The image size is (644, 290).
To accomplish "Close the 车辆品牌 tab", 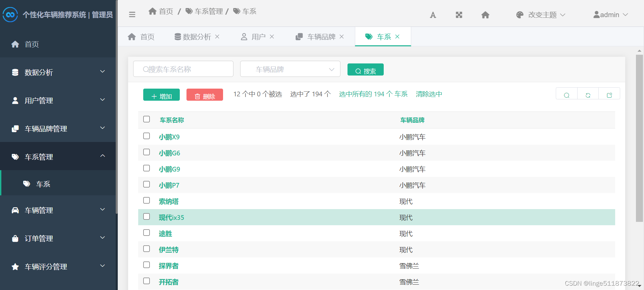I will click(341, 37).
